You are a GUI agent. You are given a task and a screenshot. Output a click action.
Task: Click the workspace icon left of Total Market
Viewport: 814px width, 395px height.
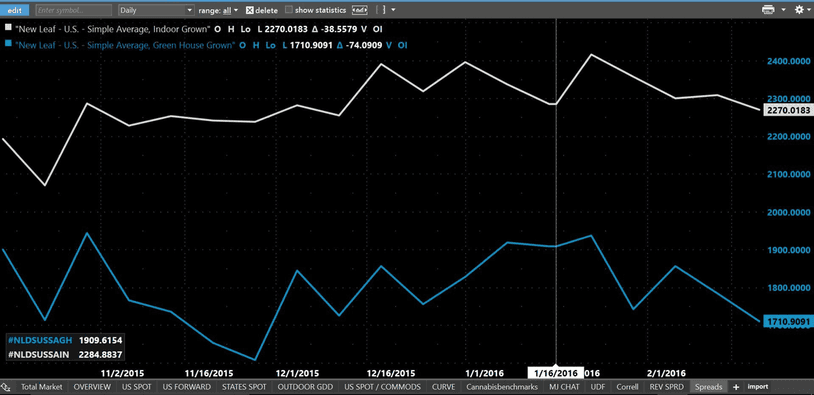click(7, 387)
